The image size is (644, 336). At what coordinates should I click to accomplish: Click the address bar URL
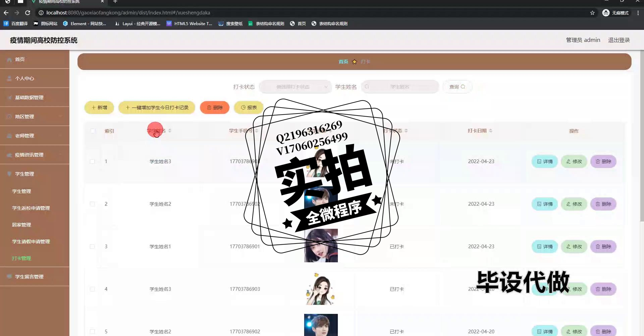pos(128,13)
